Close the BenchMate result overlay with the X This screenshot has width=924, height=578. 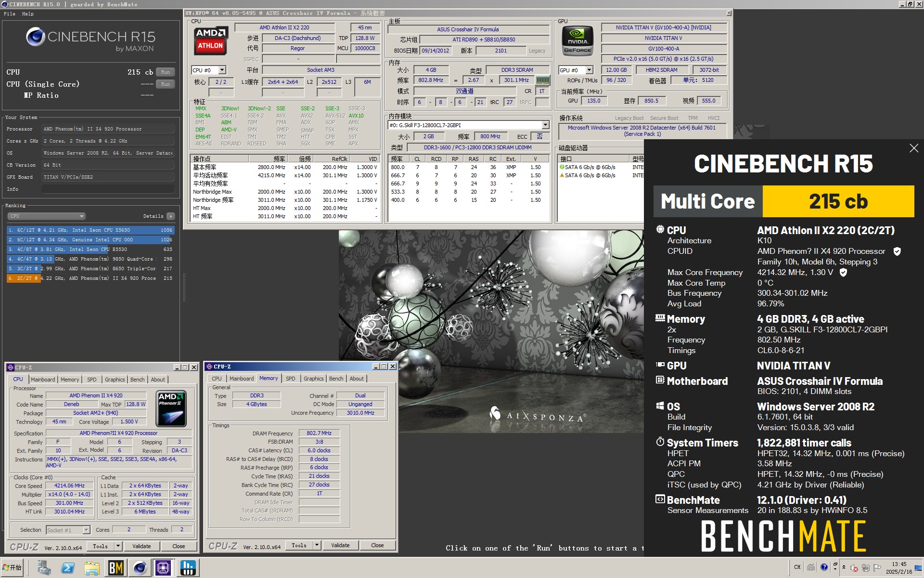(914, 148)
